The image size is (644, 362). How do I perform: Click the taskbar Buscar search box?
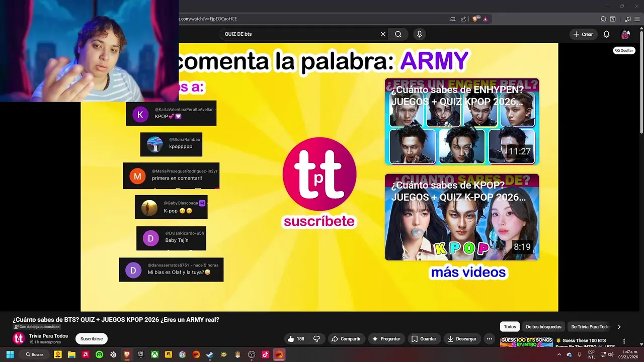(x=35, y=354)
